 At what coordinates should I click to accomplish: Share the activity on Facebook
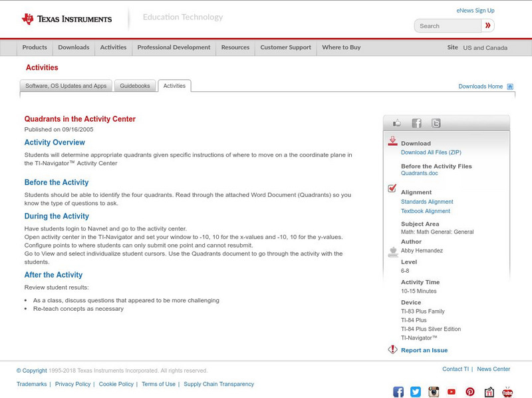point(416,122)
